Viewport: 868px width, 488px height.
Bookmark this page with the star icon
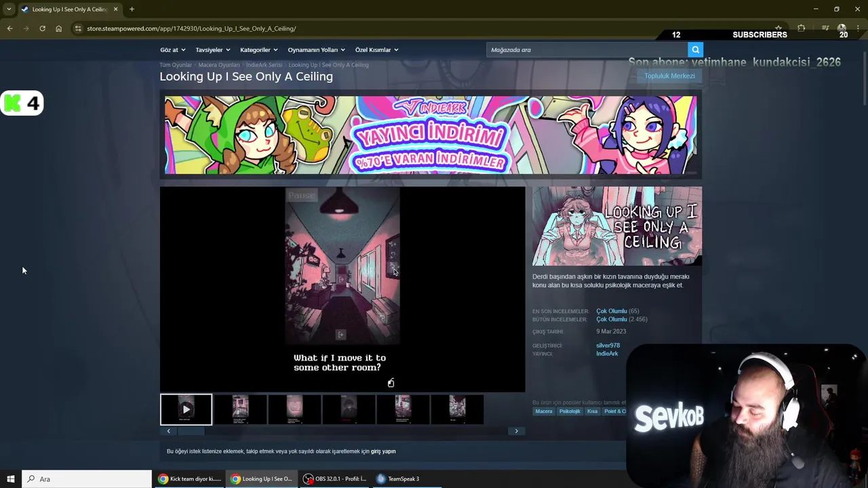778,28
